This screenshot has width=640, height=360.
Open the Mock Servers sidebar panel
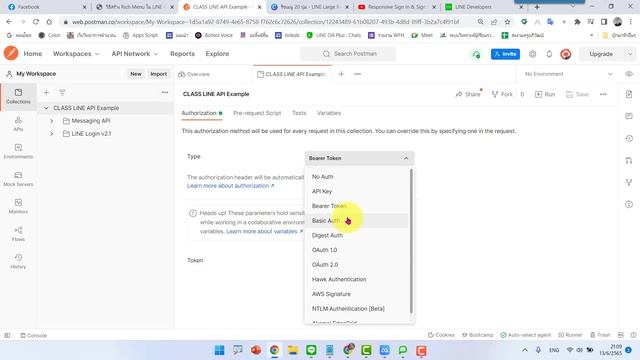tap(18, 179)
